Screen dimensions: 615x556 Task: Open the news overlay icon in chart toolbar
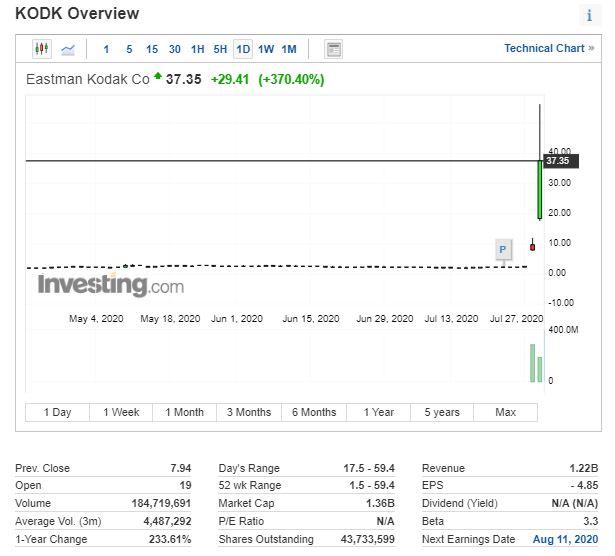(333, 49)
